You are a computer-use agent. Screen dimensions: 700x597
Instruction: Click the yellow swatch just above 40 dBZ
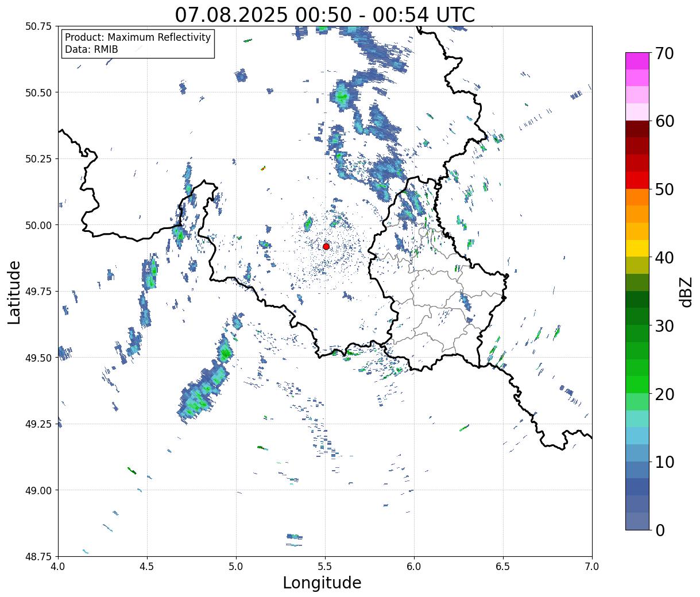click(637, 248)
